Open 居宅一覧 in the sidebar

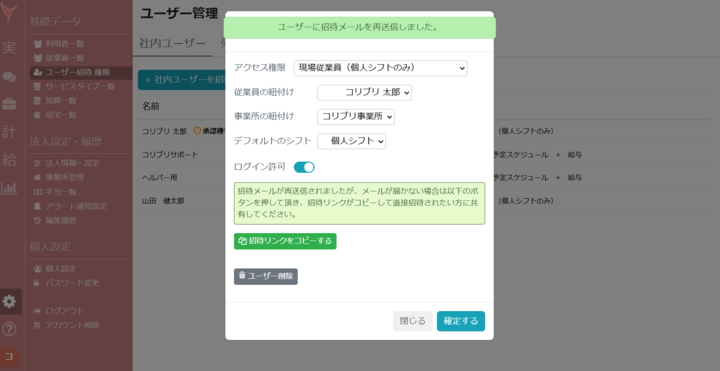55,115
